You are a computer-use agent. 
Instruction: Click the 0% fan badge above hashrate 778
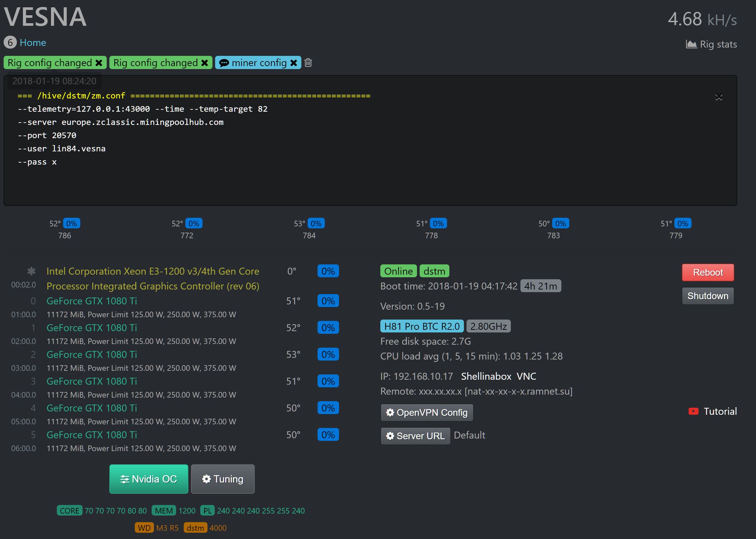click(x=438, y=223)
